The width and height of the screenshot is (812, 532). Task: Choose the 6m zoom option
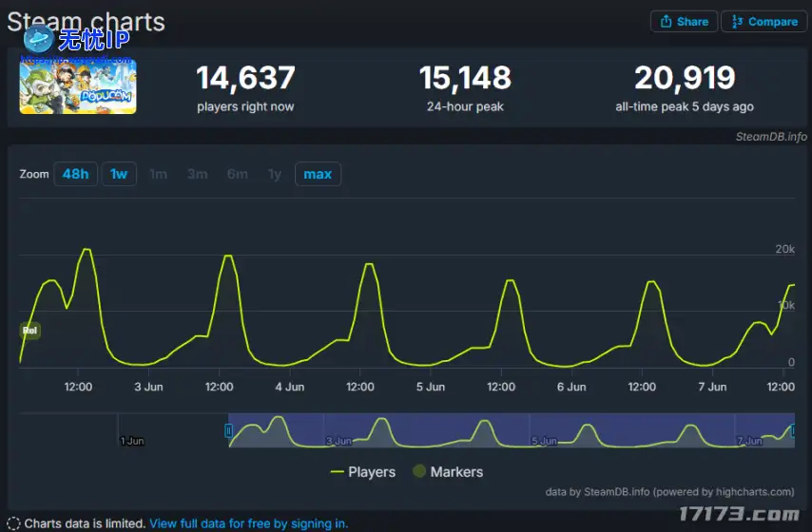[237, 174]
